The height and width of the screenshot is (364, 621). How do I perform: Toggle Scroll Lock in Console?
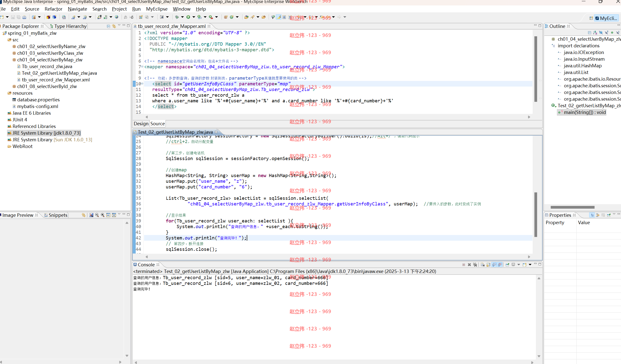coord(488,265)
